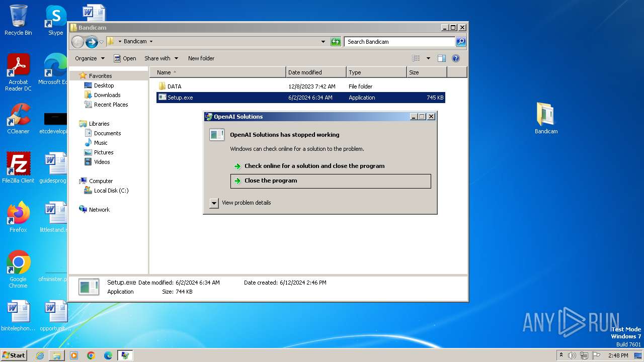644x362 pixels.
Task: Open Documents library
Action: 107,133
